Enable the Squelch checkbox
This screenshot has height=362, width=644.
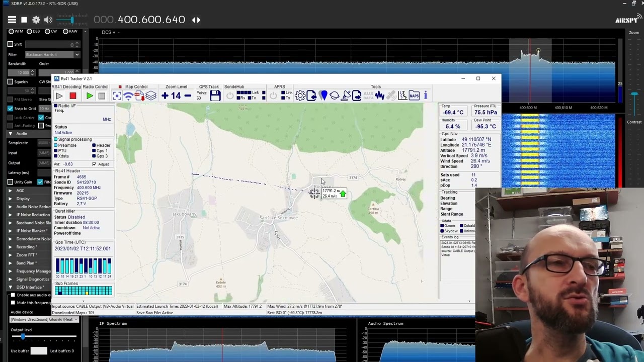[10, 81]
